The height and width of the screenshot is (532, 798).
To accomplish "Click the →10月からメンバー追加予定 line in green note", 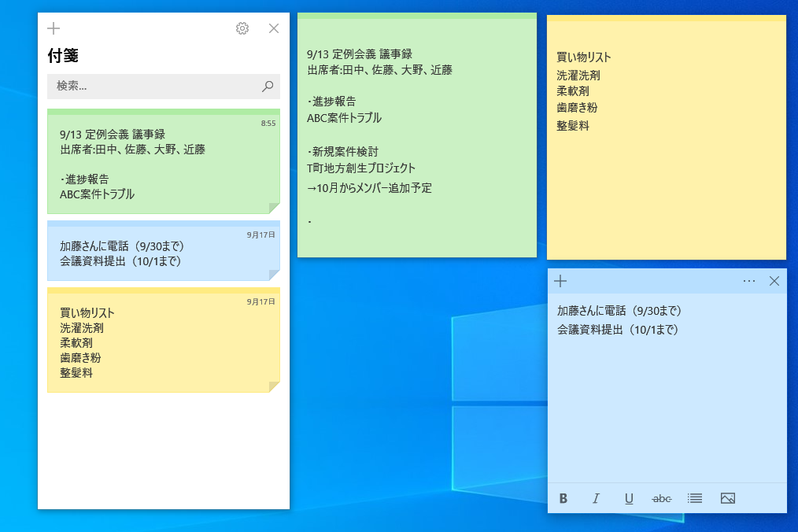I will pos(369,188).
